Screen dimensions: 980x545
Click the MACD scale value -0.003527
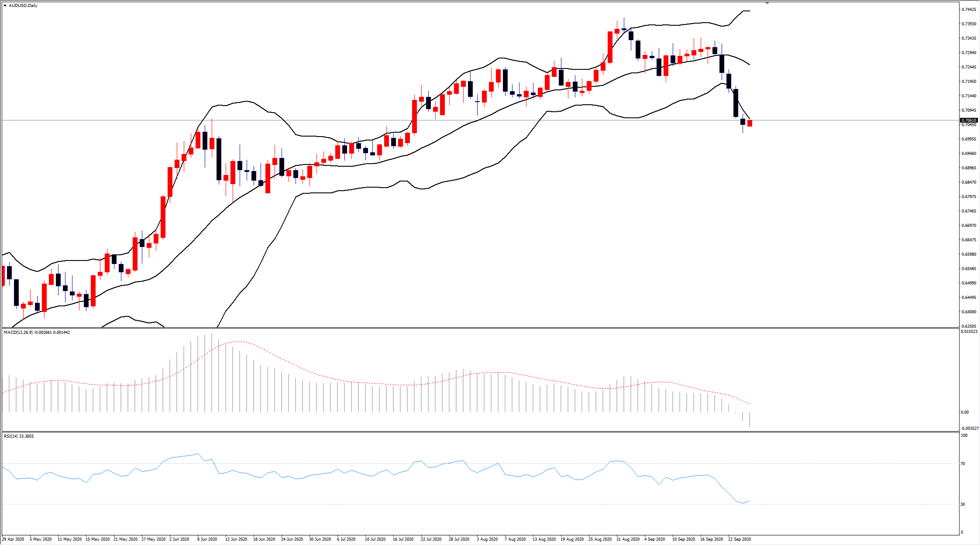(969, 428)
